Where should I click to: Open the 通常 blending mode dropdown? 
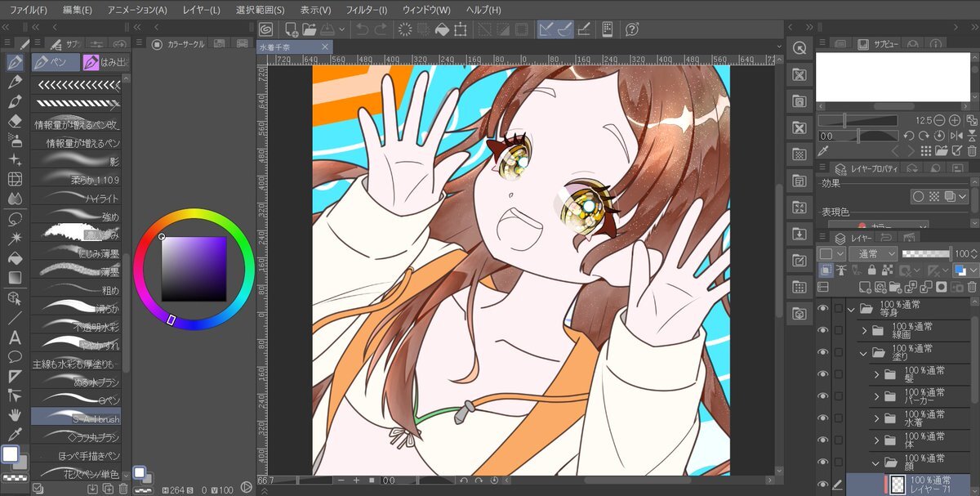click(x=872, y=254)
